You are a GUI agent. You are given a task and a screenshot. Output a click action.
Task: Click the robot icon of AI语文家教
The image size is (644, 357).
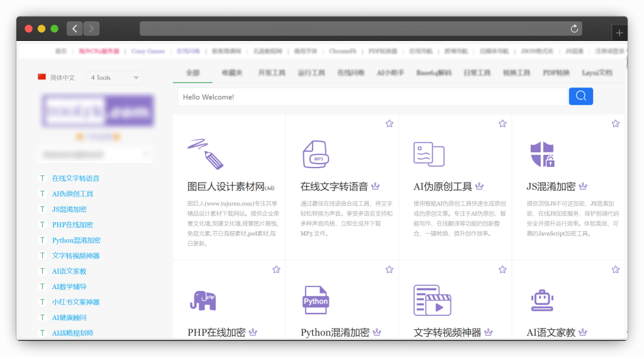click(542, 301)
